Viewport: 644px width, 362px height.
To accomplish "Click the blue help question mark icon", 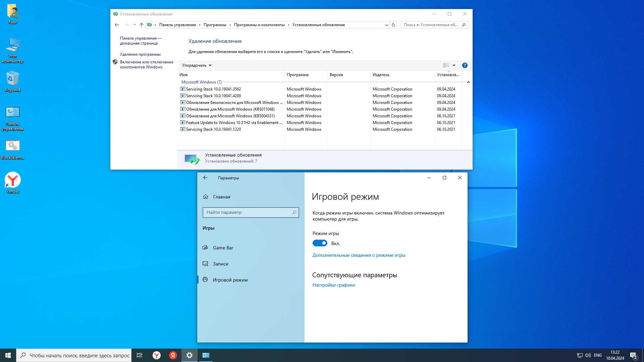I will coord(465,65).
